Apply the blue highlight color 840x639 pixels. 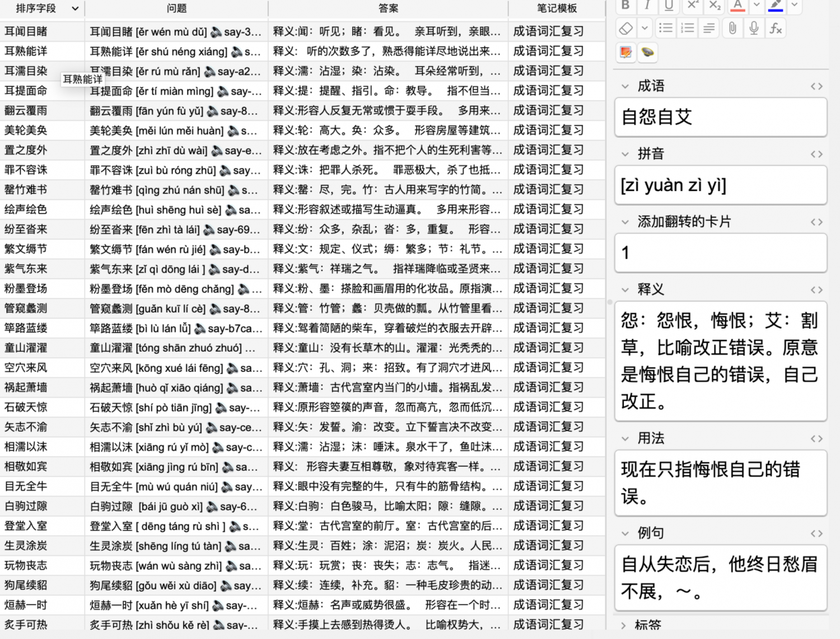tap(776, 5)
